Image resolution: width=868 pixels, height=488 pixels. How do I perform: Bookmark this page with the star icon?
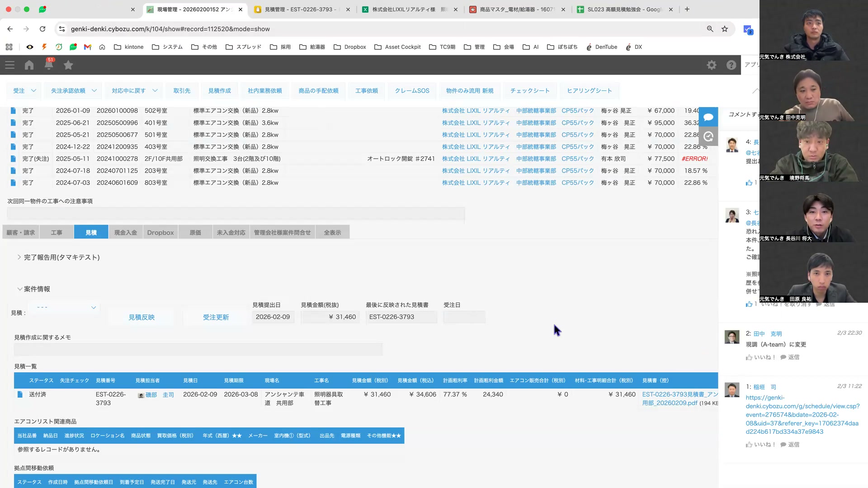(725, 29)
